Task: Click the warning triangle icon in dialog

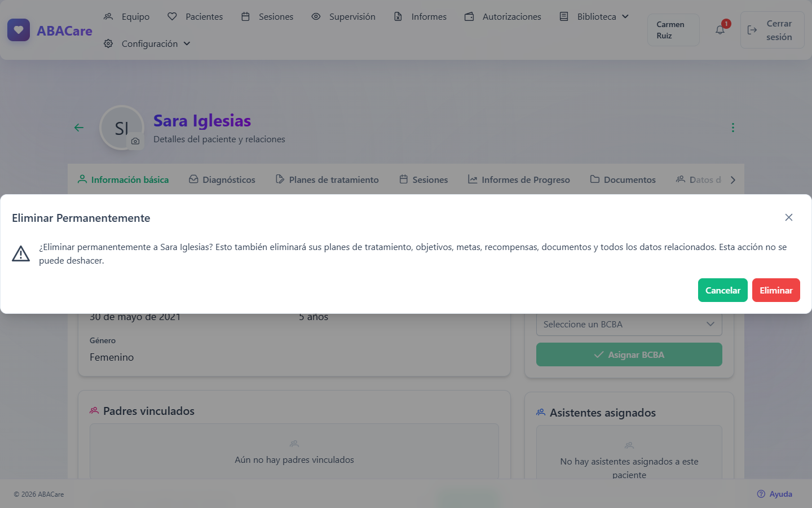Action: 21,253
